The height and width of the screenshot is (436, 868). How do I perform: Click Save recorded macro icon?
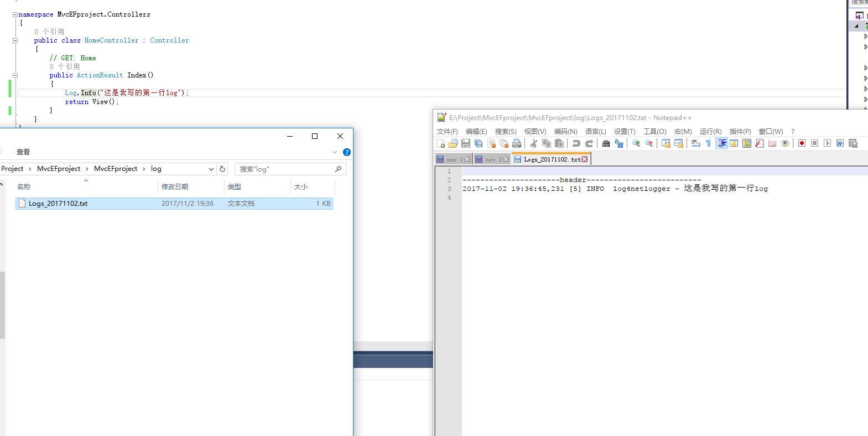(x=853, y=143)
